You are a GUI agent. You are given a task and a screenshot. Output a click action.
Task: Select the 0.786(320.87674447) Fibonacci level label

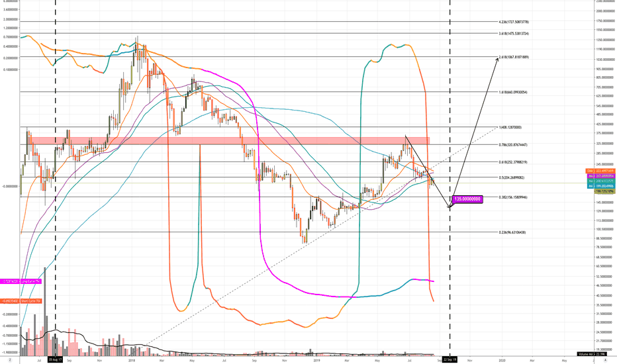(512, 145)
